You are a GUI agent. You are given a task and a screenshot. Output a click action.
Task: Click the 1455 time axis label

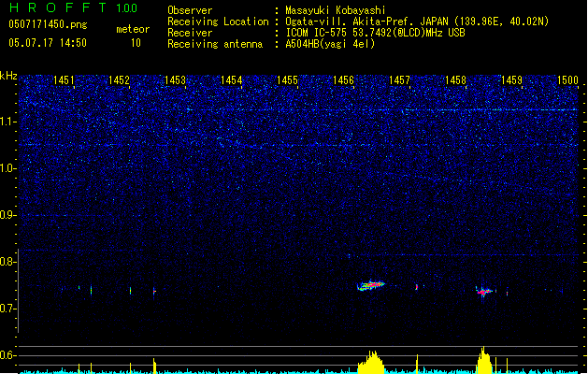(287, 80)
